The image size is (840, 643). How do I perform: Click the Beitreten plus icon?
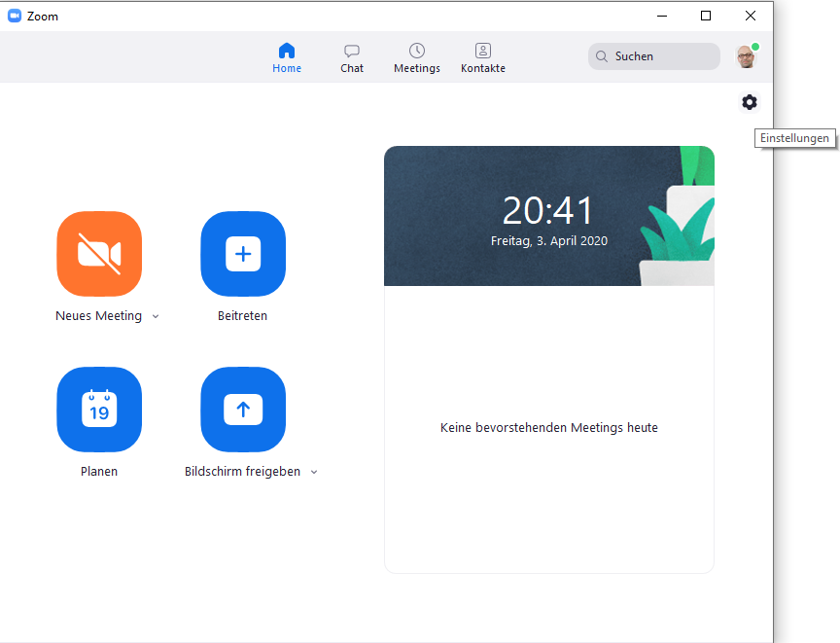(x=243, y=254)
